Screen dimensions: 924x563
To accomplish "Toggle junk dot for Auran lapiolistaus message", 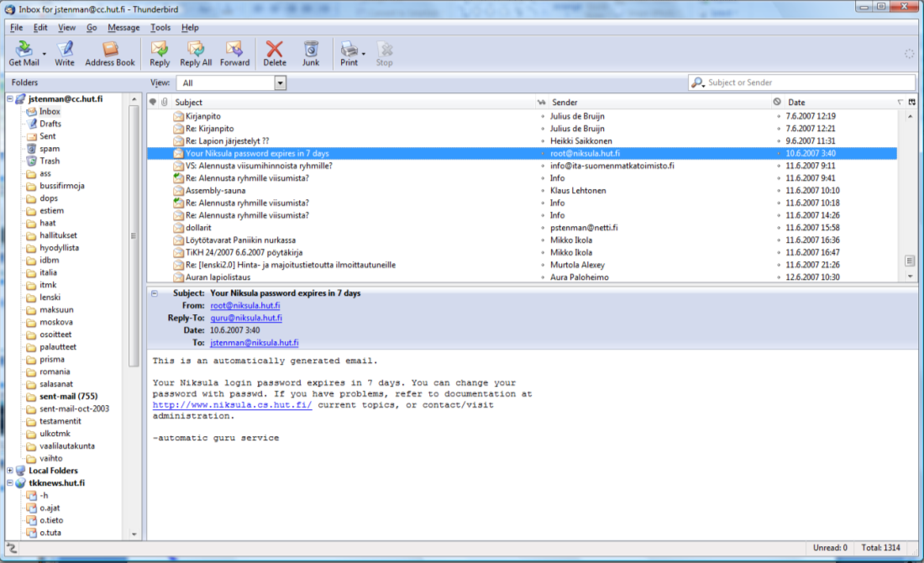I will tap(779, 277).
